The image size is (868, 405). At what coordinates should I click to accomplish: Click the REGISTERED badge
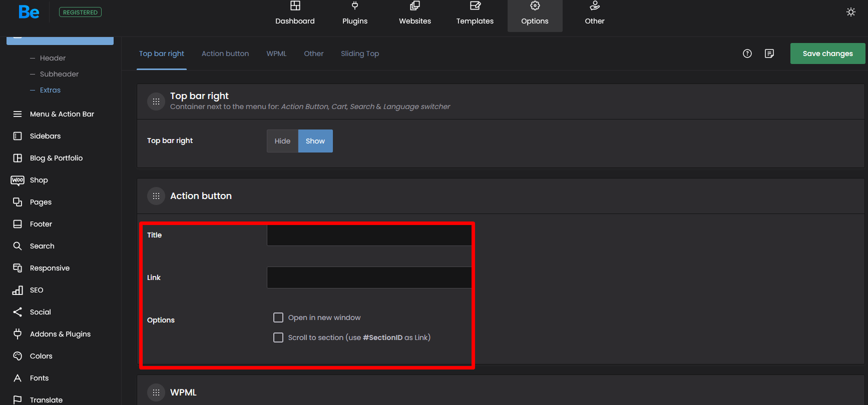coord(80,12)
